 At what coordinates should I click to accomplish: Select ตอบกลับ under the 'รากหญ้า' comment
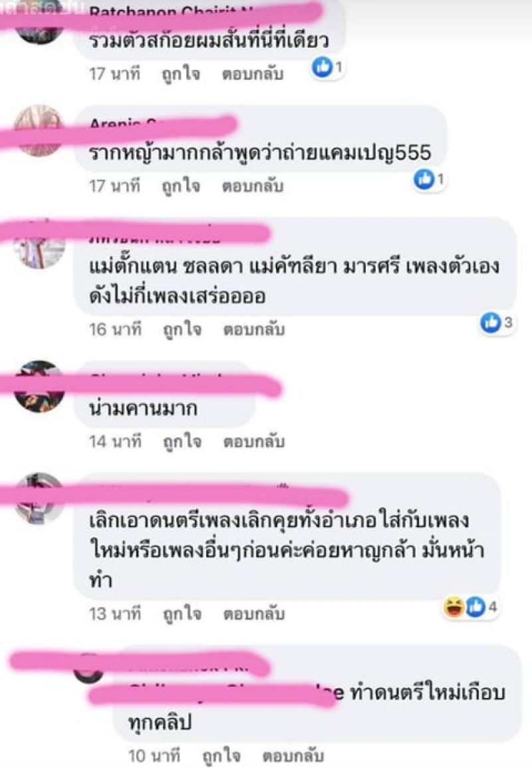pyautogui.click(x=253, y=186)
